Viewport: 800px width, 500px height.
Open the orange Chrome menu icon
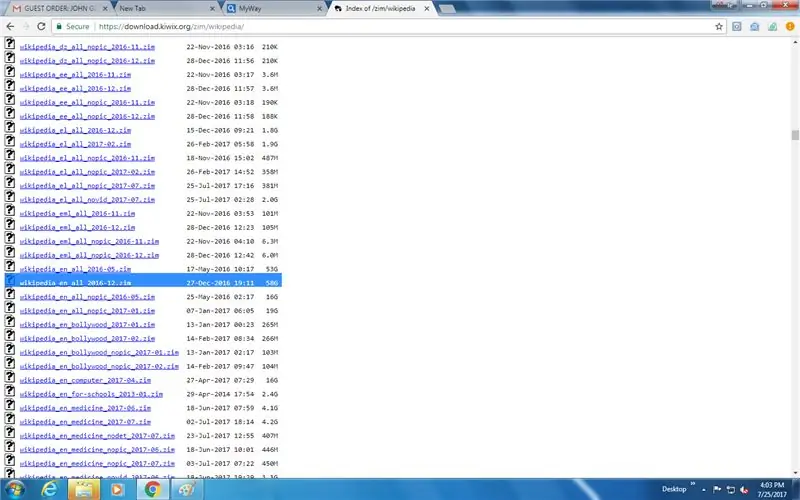[790, 27]
